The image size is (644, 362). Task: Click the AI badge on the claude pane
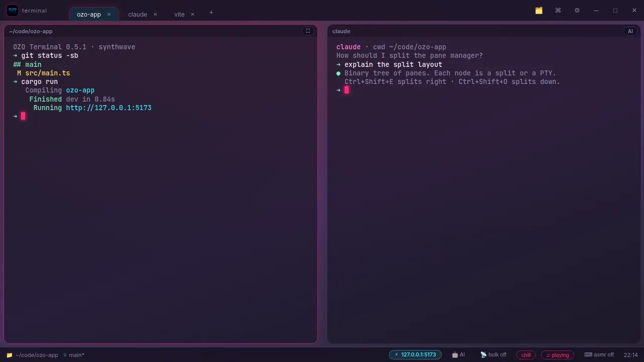tap(630, 31)
